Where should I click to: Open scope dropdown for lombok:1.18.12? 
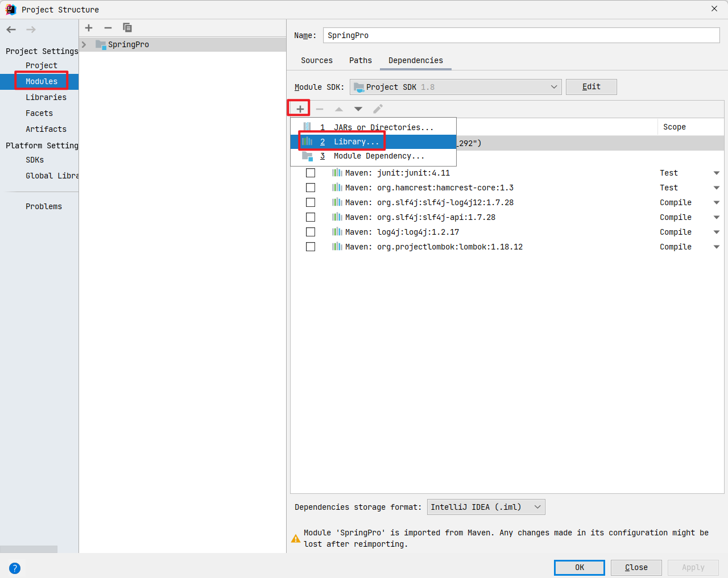pos(717,247)
